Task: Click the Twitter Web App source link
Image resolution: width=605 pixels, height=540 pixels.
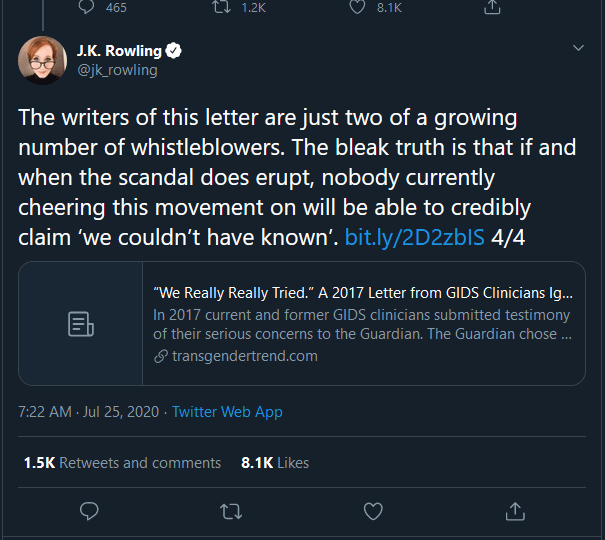Action: 227,412
